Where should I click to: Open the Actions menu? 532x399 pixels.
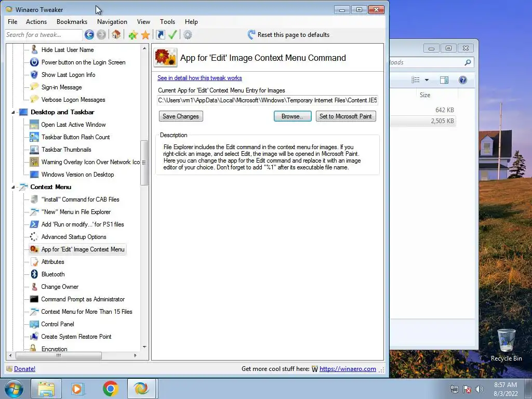pyautogui.click(x=36, y=22)
